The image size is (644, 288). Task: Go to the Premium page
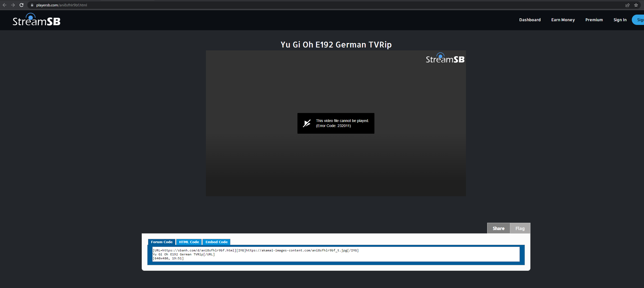(594, 20)
